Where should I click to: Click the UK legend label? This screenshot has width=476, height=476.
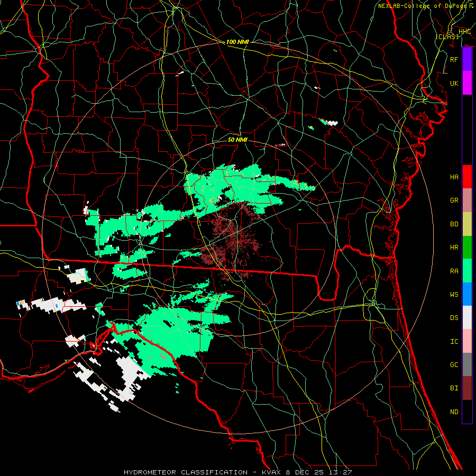coord(454,83)
